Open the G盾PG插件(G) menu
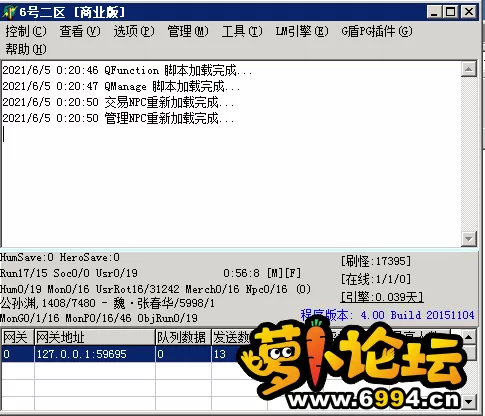This screenshot has height=416, width=485. 377,32
